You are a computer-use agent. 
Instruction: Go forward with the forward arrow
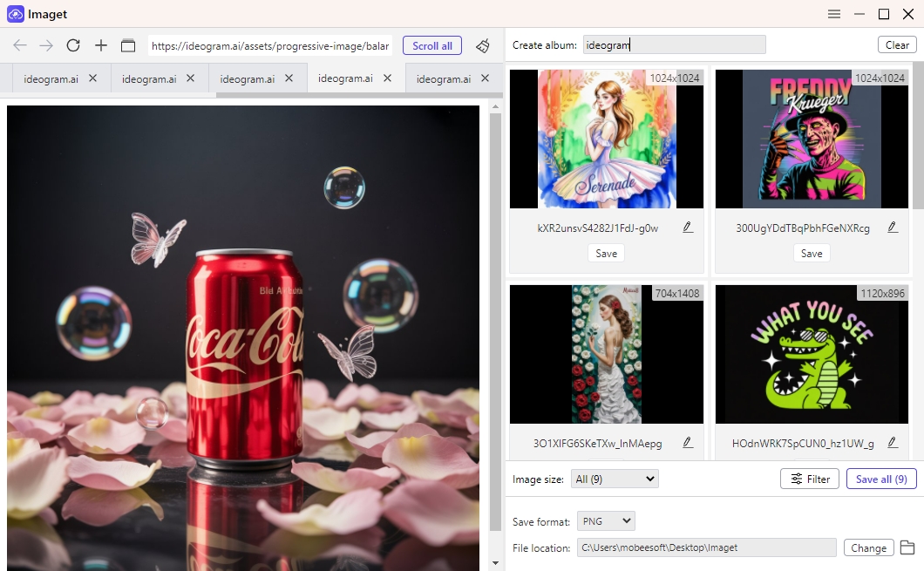click(x=46, y=45)
